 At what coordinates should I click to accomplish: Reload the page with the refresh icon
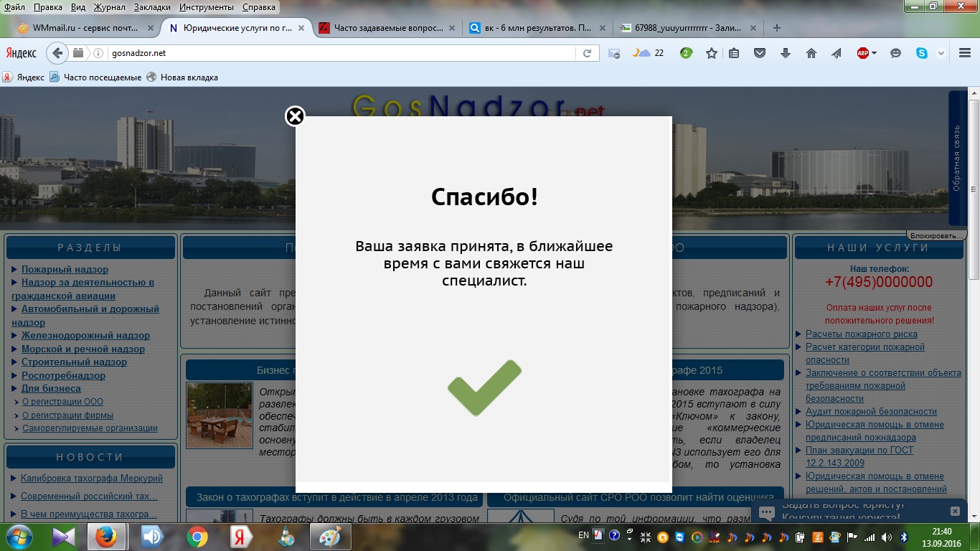(x=587, y=53)
